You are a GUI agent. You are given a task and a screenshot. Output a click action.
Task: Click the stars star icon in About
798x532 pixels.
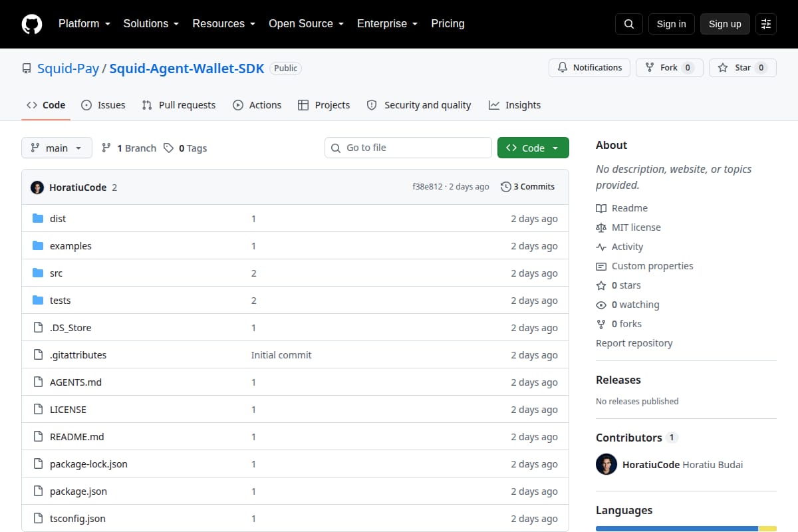[601, 285]
